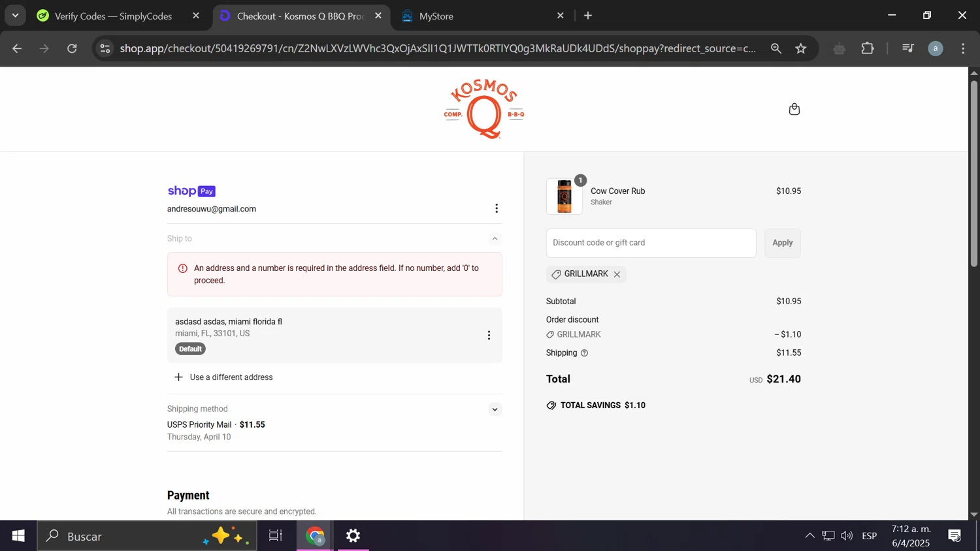The image size is (980, 551).
Task: Open the Chrome three-dot menu
Action: (964, 48)
